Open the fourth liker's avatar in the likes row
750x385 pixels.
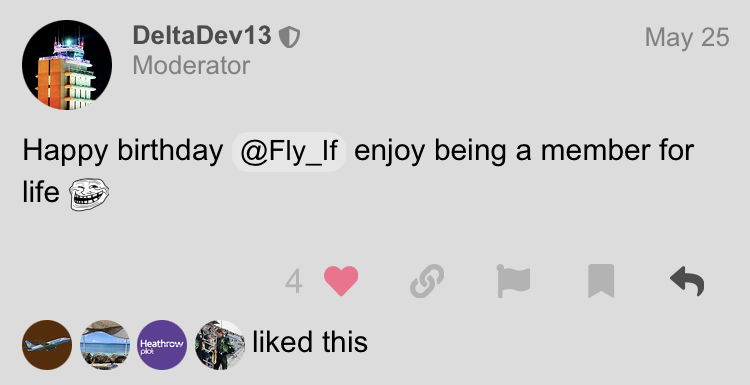tap(220, 345)
